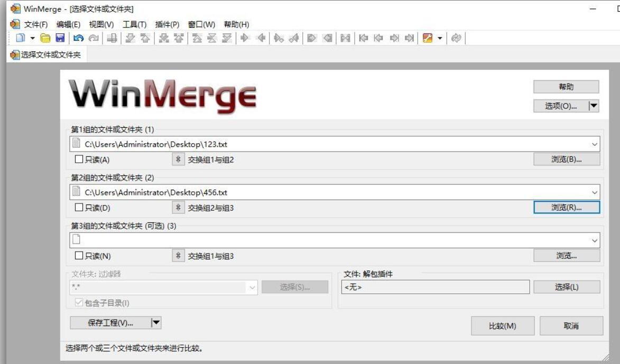Viewport: 620px width, 364px height.
Task: Click the Refresh toolbar icon
Action: [x=456, y=38]
